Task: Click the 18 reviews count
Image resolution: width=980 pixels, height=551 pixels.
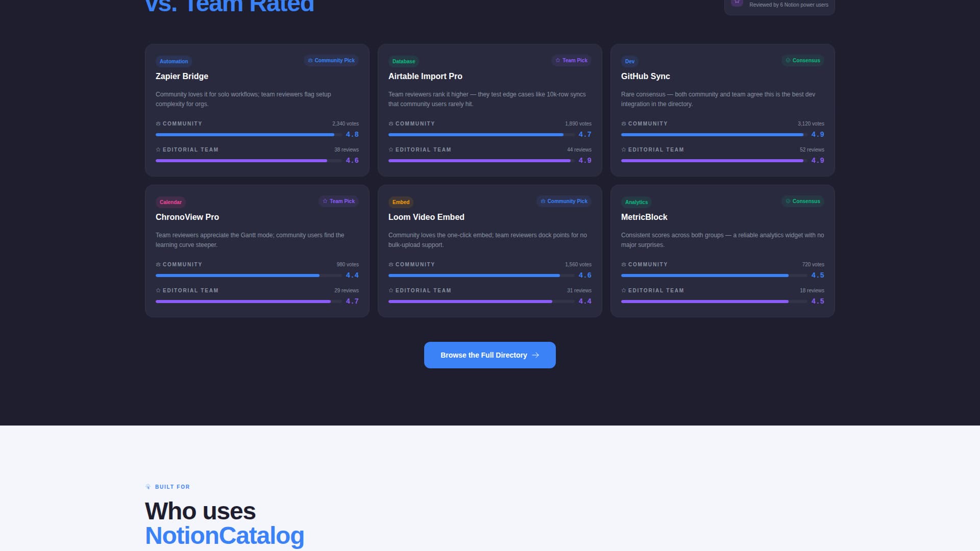Action: (x=812, y=290)
